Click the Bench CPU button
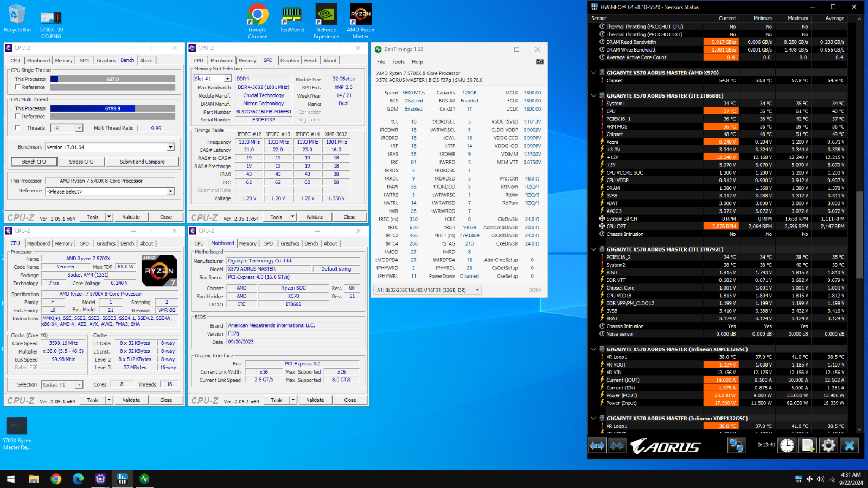868x488 pixels. [x=34, y=162]
